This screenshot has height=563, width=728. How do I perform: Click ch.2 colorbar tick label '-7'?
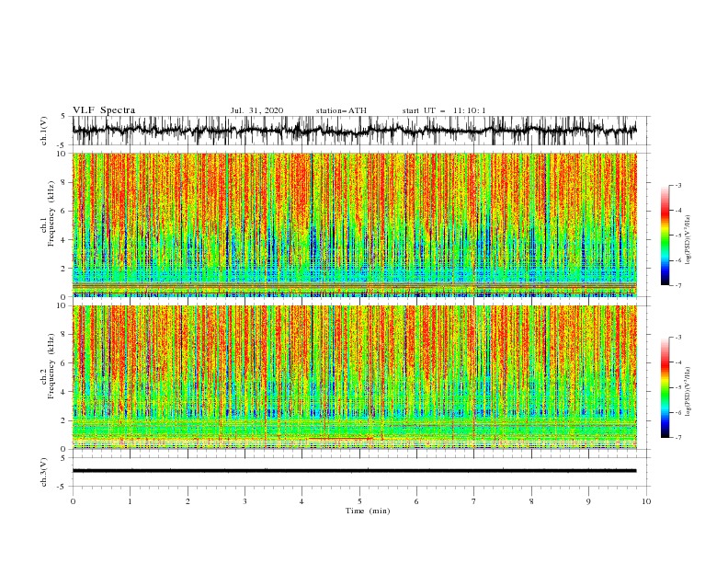[677, 437]
